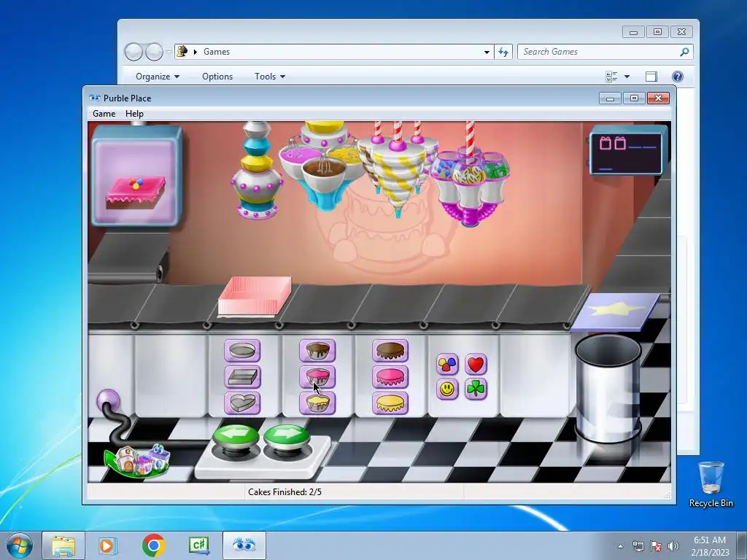Image resolution: width=747 pixels, height=560 pixels.
Task: Click the refresh button beside address bar
Action: [503, 52]
